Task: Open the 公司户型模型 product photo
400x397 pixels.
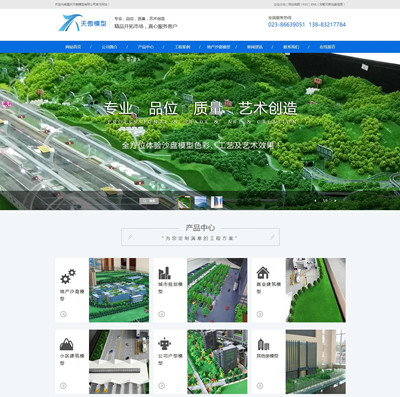Action: [x=217, y=362]
